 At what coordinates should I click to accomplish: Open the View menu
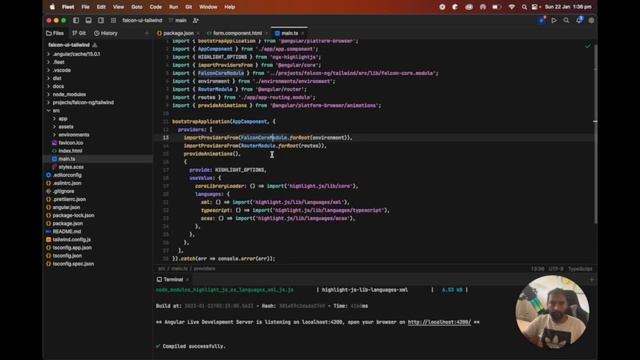[x=118, y=7]
